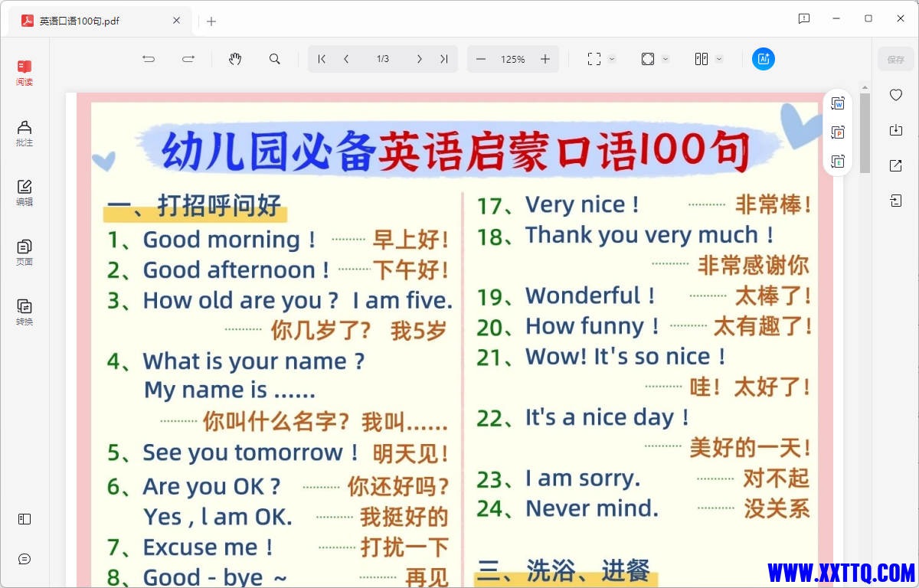Jump to the first page

(322, 59)
